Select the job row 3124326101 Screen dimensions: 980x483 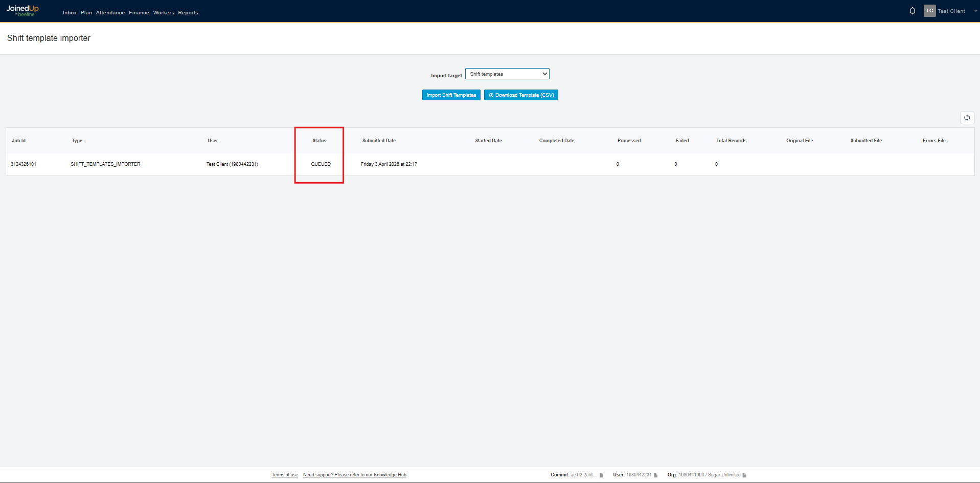(x=24, y=164)
